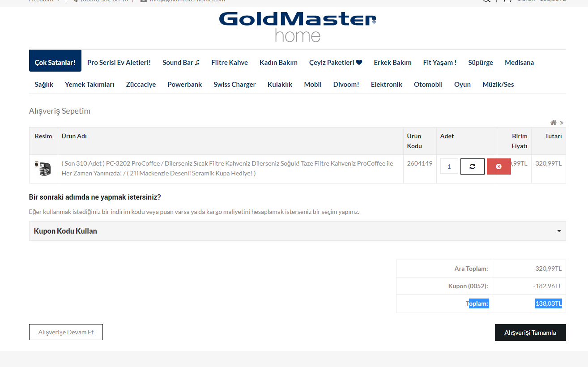Click the Ara Toplam amount 320,99TL
Image resolution: width=588 pixels, height=367 pixels.
[549, 269]
